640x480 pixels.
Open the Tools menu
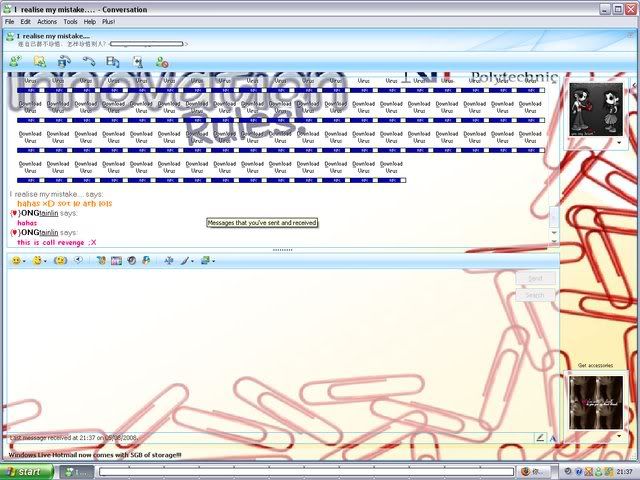(70, 22)
